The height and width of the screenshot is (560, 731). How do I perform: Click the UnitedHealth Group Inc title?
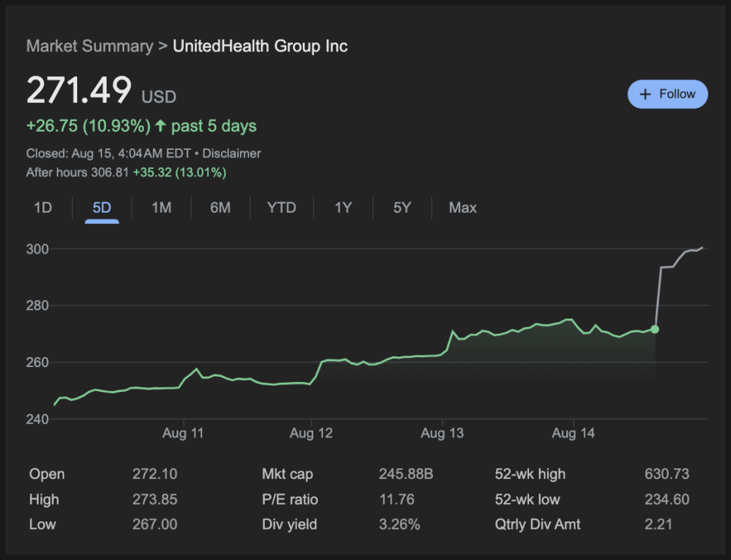click(260, 46)
